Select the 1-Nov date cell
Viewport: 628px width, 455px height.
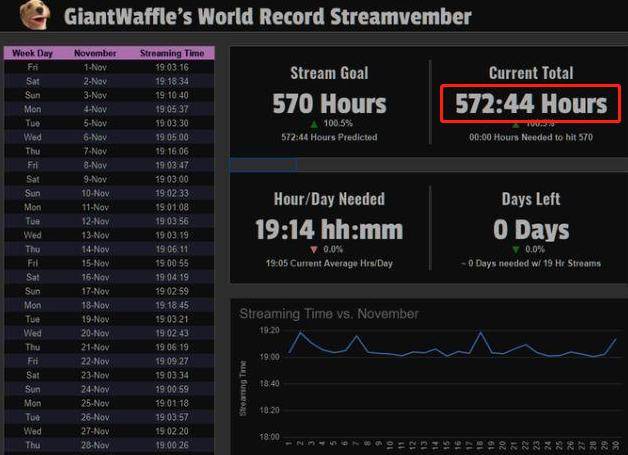[x=96, y=67]
